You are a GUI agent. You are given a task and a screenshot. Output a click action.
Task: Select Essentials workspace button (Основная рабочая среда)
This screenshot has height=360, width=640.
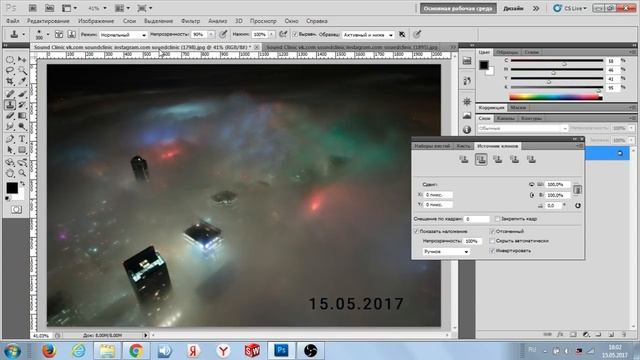pos(458,8)
